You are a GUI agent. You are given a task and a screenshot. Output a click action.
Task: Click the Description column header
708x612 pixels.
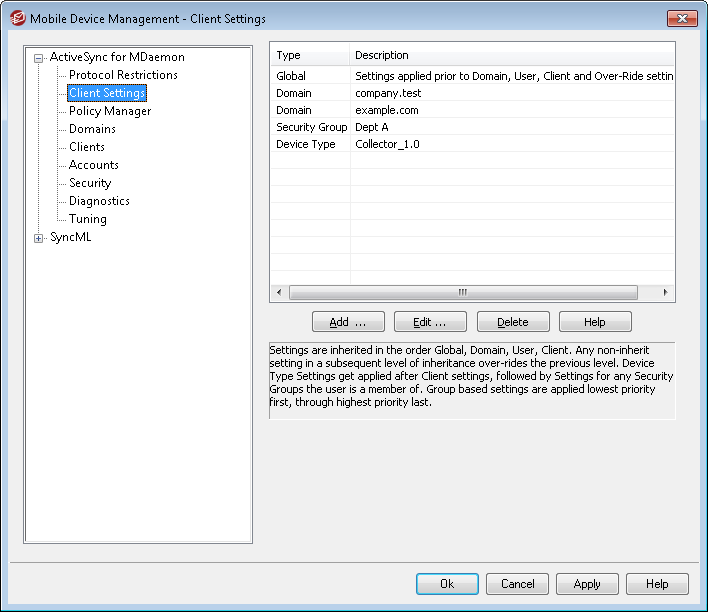tap(512, 55)
